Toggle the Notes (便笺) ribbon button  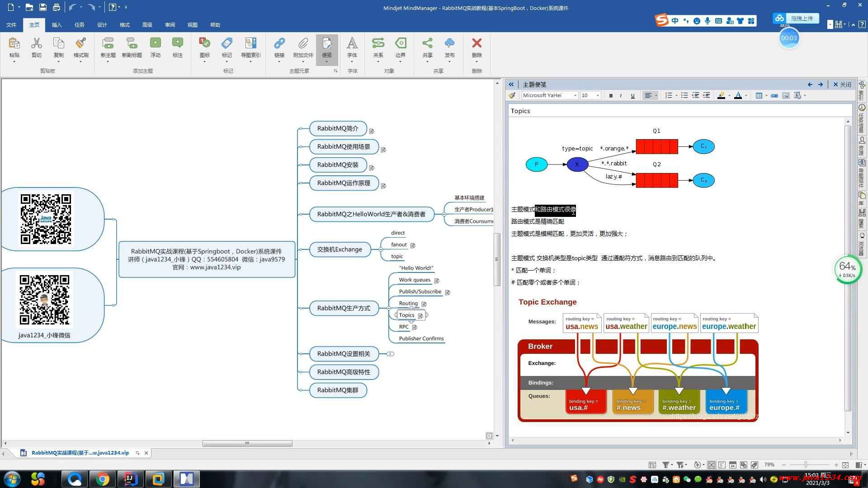[x=326, y=49]
